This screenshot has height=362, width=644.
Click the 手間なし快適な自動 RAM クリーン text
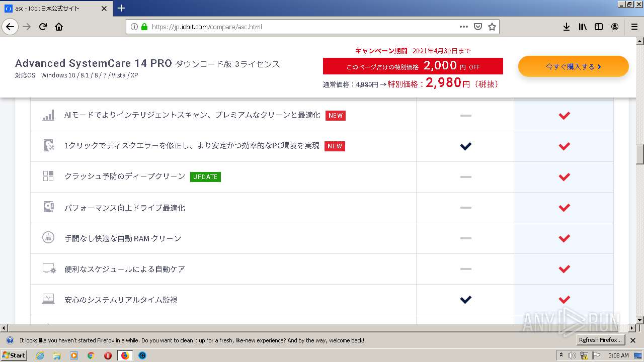123,238
